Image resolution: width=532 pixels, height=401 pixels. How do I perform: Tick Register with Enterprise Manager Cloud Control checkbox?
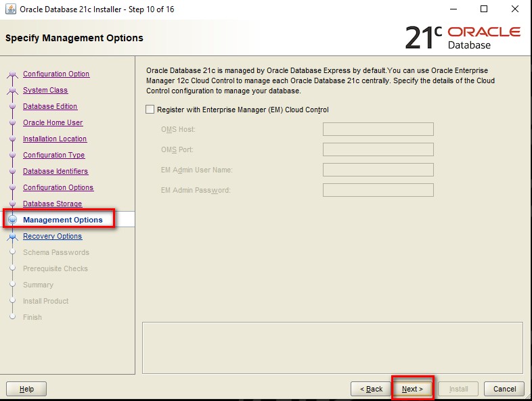click(150, 110)
